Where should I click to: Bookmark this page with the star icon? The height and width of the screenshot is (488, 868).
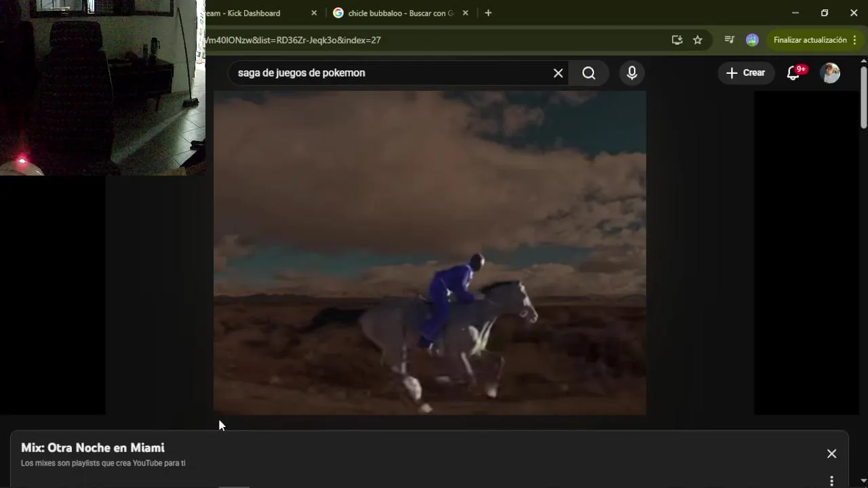coord(697,40)
